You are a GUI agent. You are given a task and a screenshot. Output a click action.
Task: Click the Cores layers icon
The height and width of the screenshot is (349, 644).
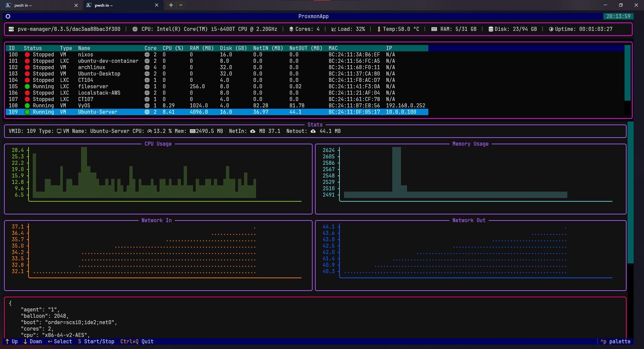click(x=291, y=29)
